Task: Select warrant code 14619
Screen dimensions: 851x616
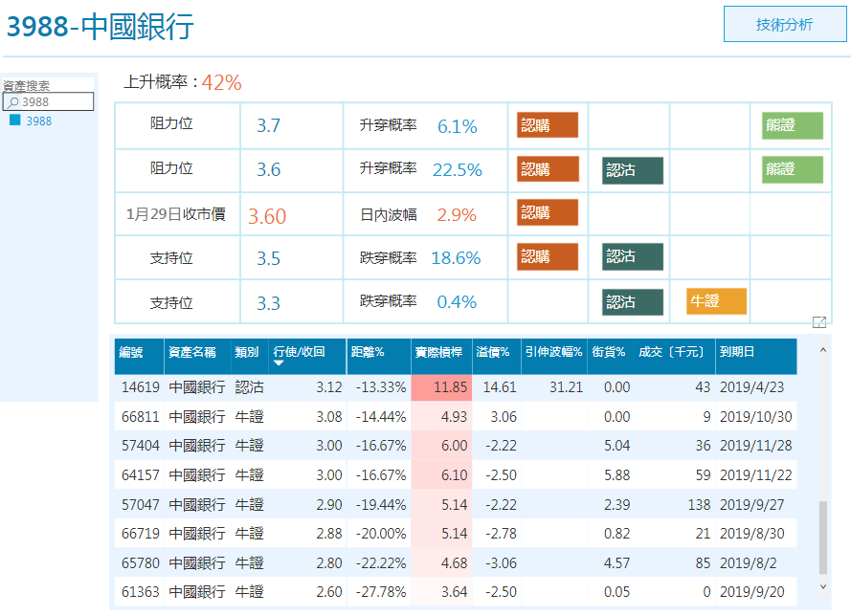Action: click(141, 387)
